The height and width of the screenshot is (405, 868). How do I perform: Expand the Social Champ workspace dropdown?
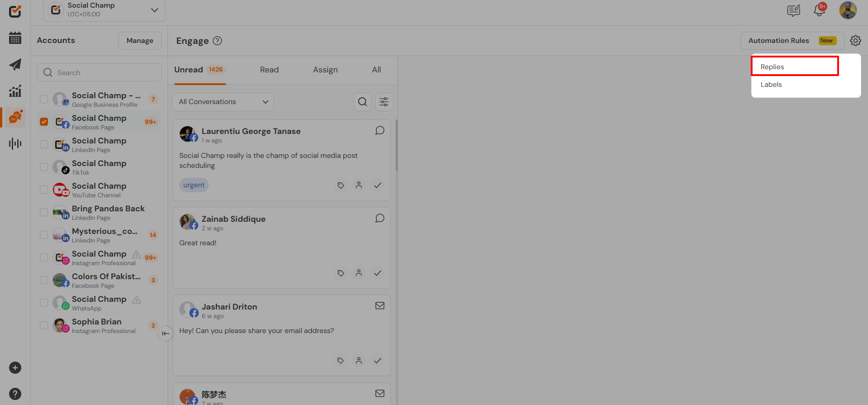(104, 10)
